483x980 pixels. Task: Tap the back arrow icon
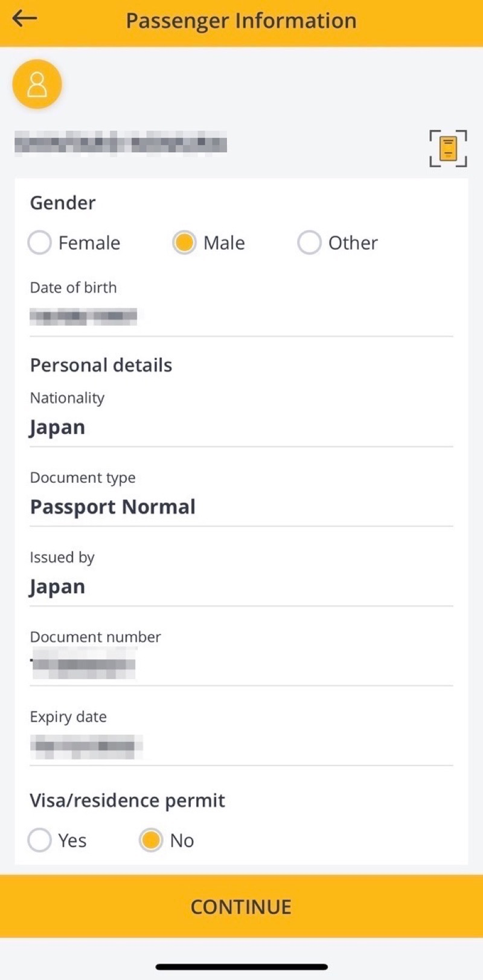click(25, 19)
